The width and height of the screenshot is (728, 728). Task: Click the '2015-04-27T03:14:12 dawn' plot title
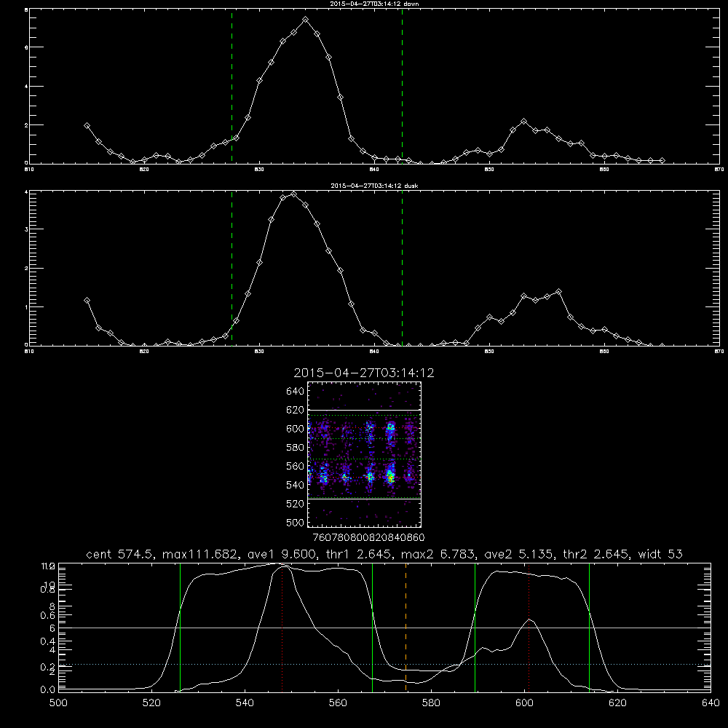coord(374,3)
